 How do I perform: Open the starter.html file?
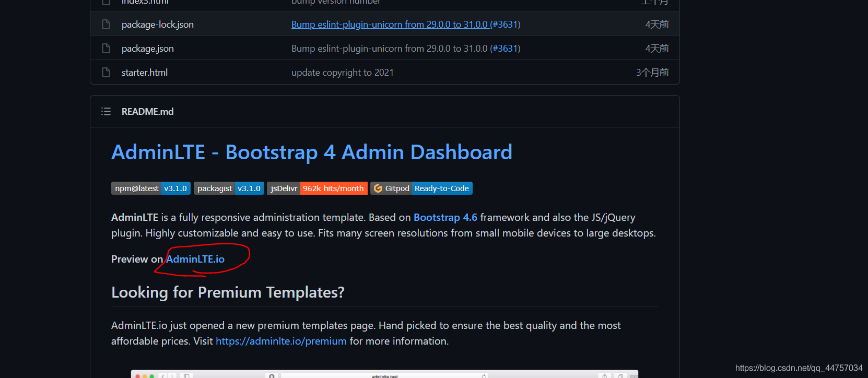(x=145, y=73)
